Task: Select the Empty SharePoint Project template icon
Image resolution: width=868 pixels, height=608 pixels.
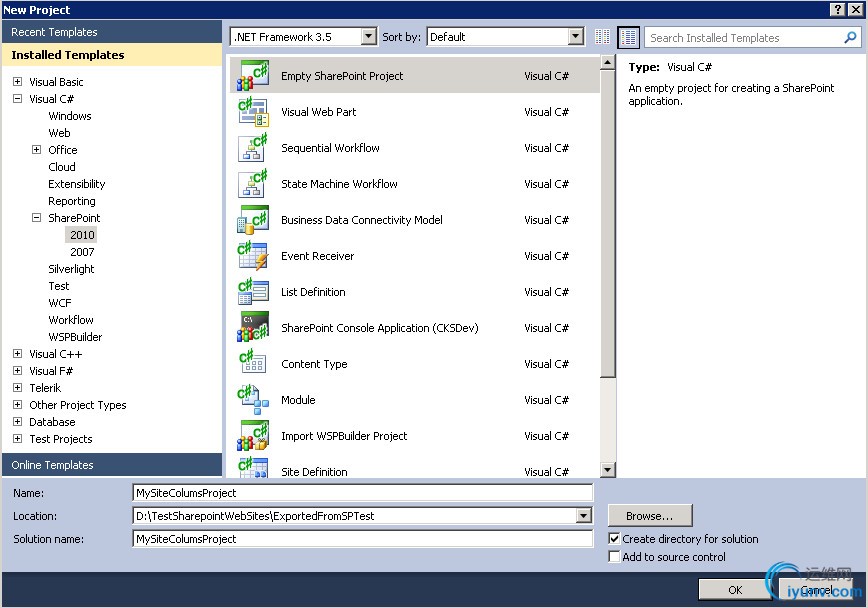Action: (x=253, y=76)
